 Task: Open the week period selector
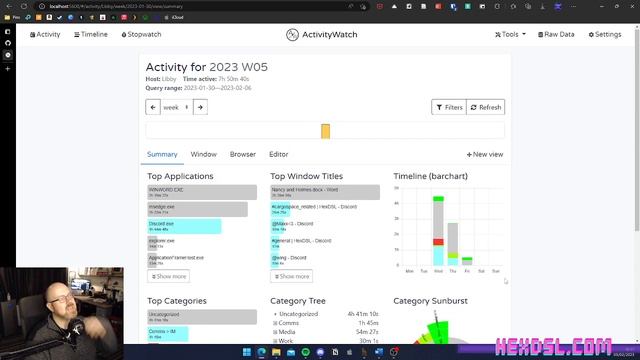pos(176,107)
